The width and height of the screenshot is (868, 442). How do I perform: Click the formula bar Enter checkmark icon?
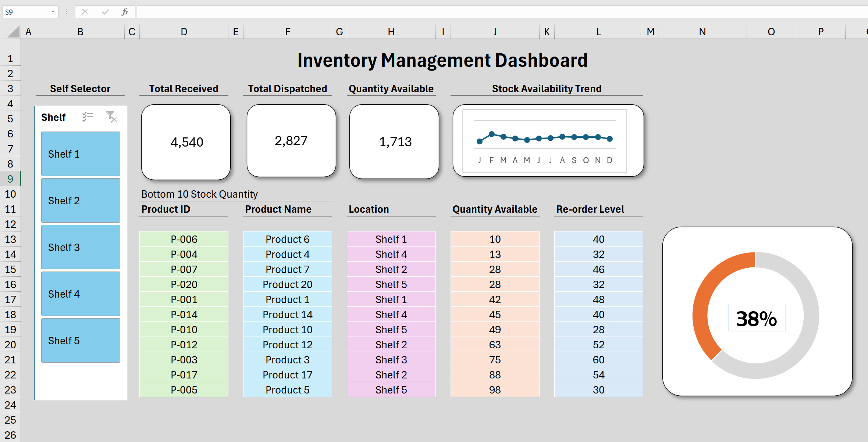(x=105, y=12)
